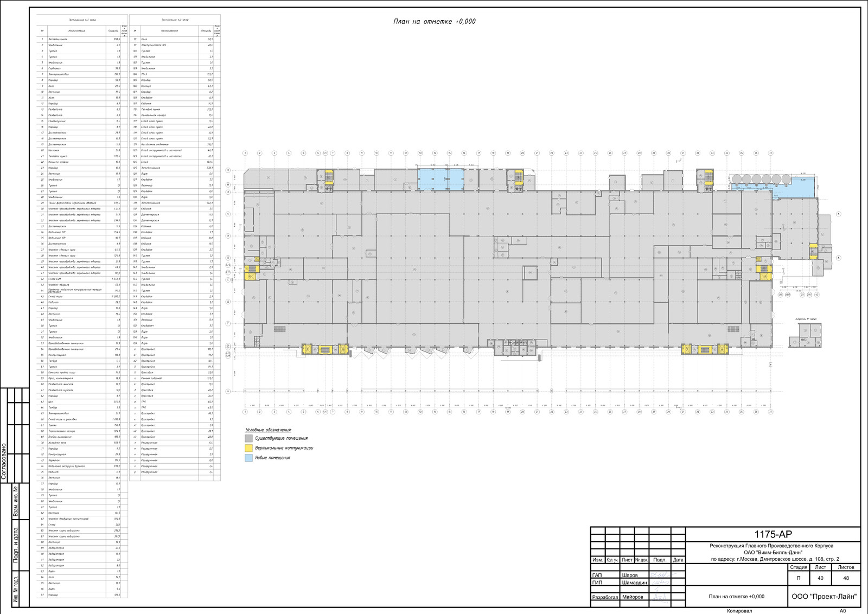Click total sheets value 48
Image resolution: width=868 pixels, height=614 pixels.
click(846, 578)
